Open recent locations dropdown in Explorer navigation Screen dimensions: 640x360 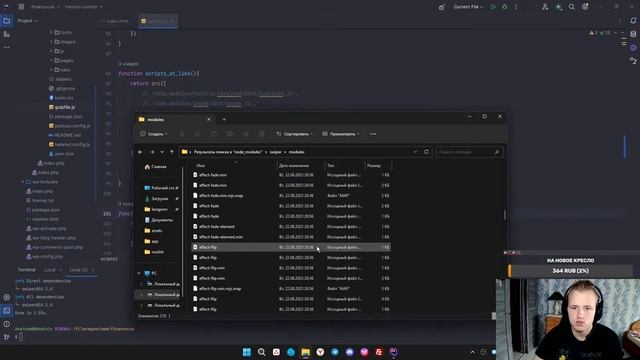pos(162,152)
